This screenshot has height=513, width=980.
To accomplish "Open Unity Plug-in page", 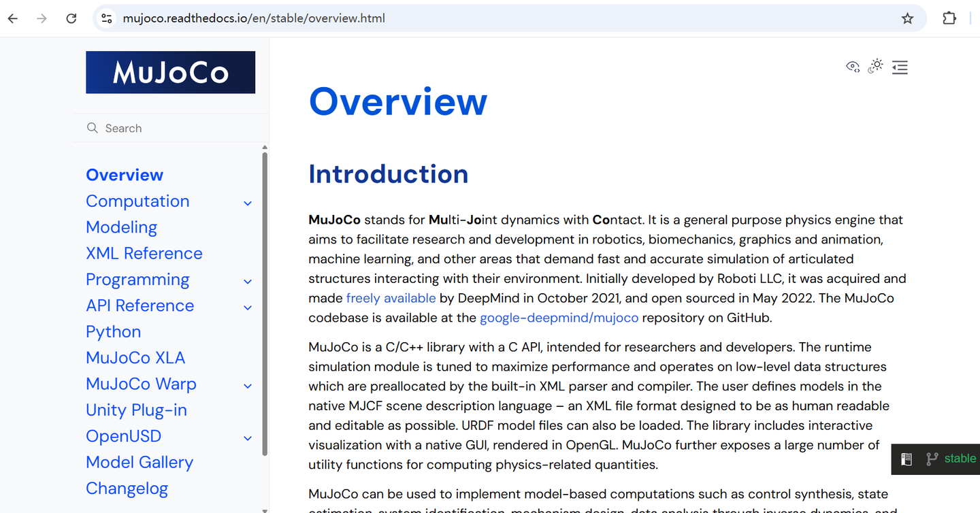I will point(136,410).
